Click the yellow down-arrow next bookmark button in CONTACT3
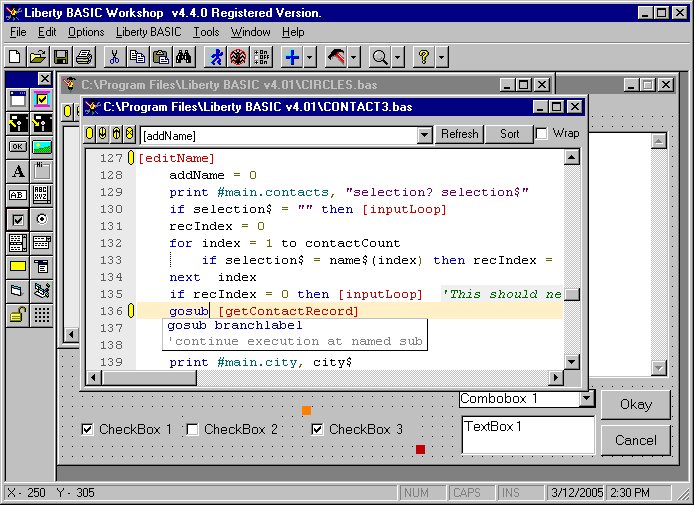 tap(103, 134)
